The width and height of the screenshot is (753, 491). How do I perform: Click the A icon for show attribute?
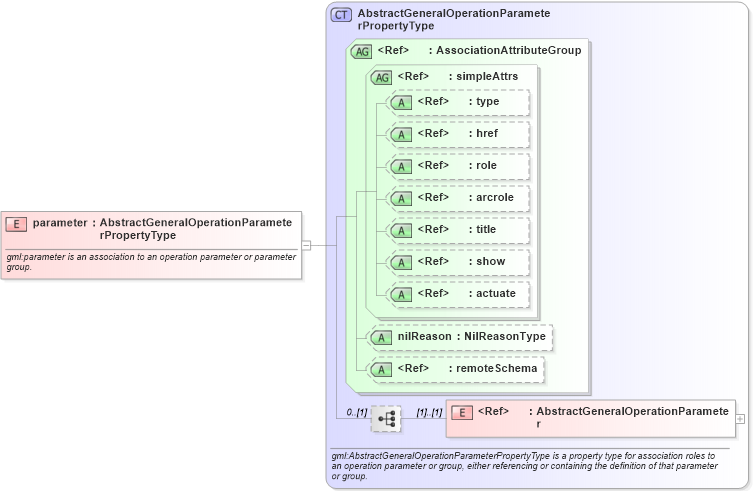click(x=401, y=262)
